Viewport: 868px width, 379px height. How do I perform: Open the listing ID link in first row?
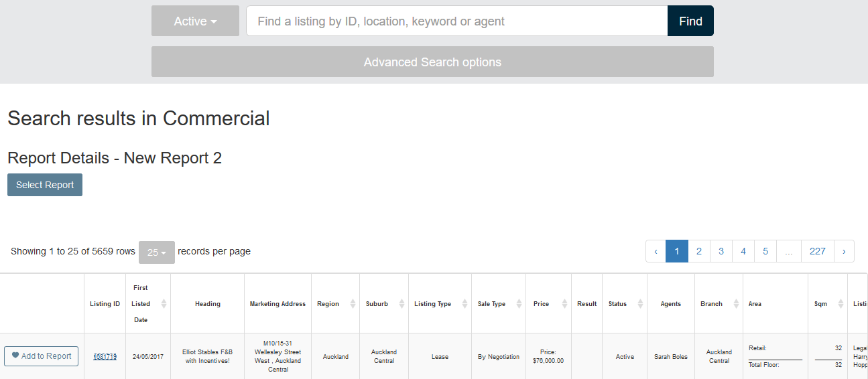pos(105,357)
